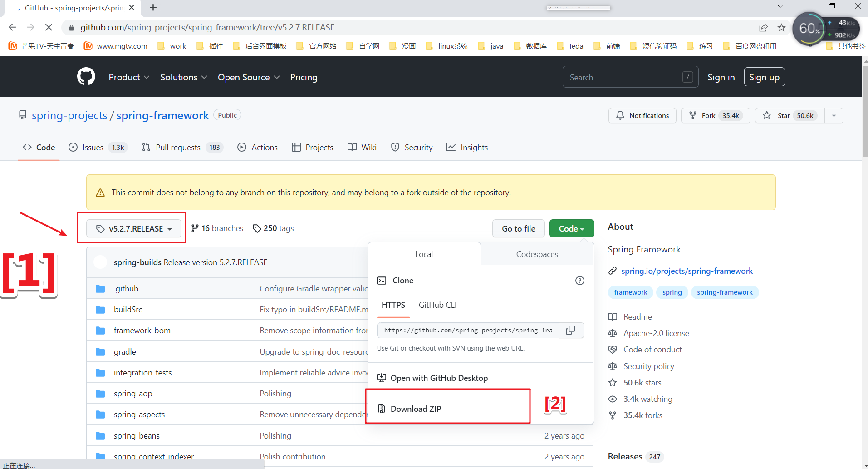Expand the Solutions menu

(x=183, y=77)
